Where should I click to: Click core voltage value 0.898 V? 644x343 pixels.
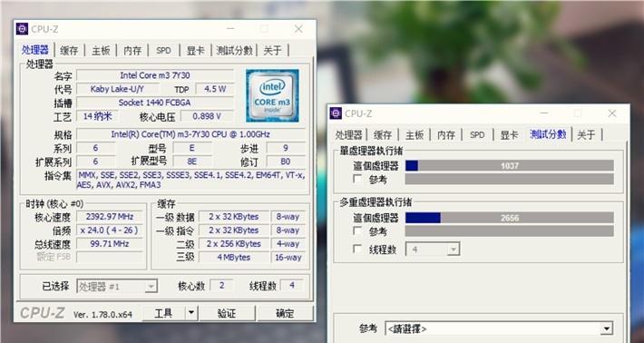coord(207,116)
